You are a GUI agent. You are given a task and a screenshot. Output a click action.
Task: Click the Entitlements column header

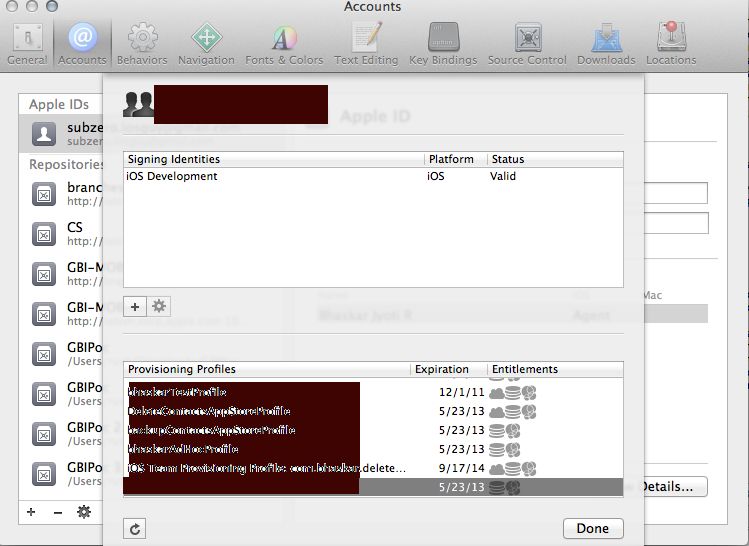click(555, 369)
